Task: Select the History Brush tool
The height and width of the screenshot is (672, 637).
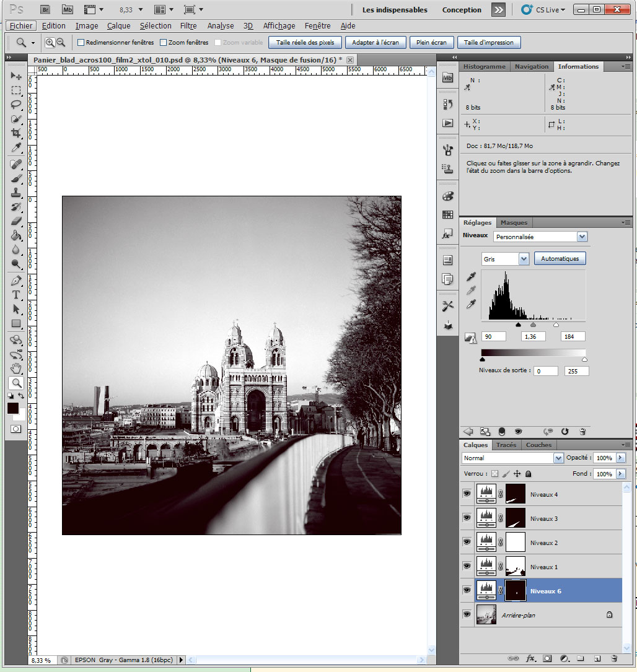Action: pos(16,207)
